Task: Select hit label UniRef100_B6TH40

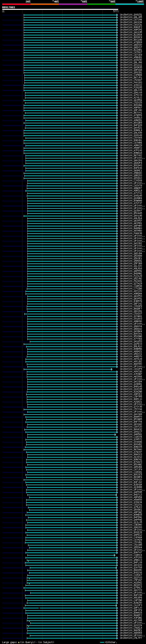Action: click(x=131, y=450)
